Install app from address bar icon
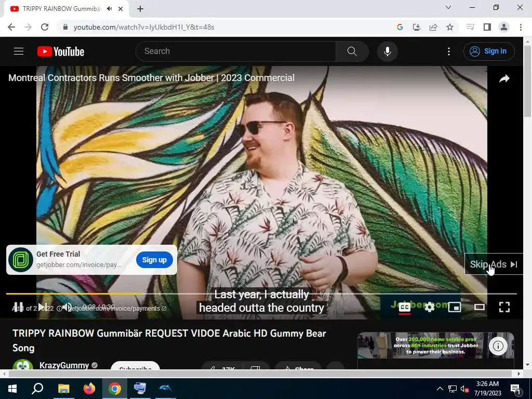 [x=416, y=27]
